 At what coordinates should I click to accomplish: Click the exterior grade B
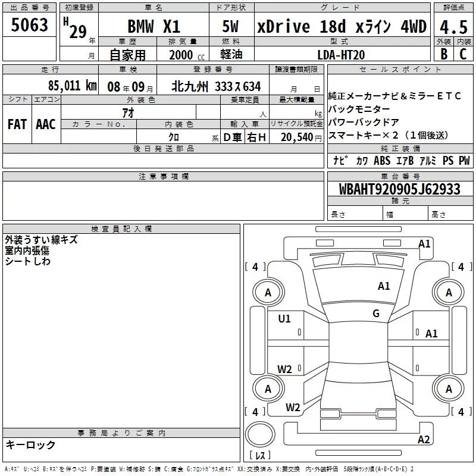[x=444, y=54]
